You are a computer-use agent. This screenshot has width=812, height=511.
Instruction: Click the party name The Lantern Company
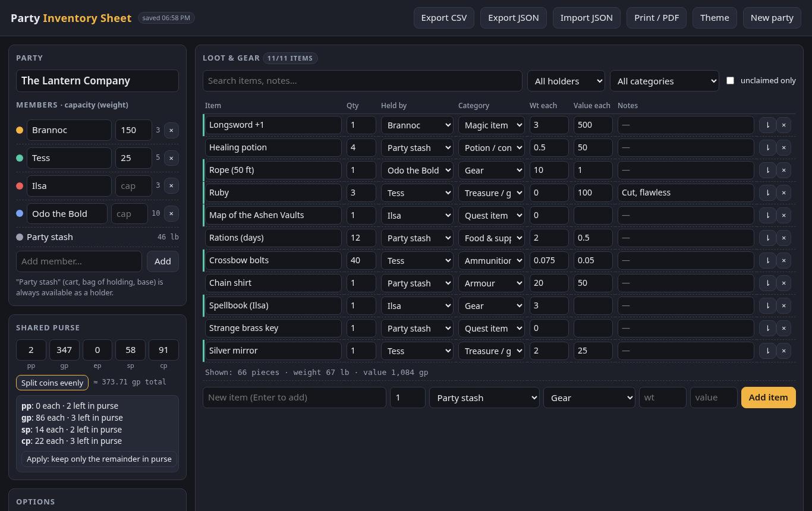coord(97,81)
